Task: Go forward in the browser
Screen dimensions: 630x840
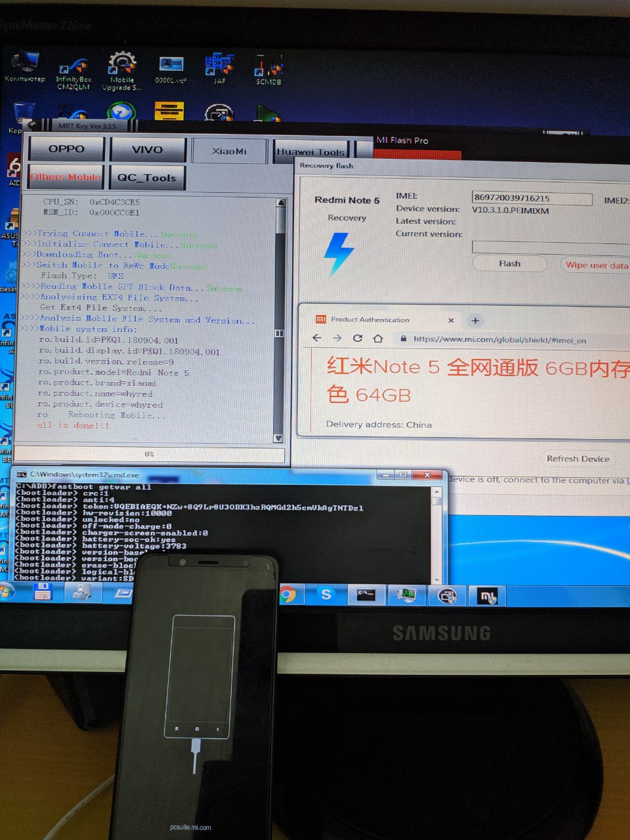Action: [x=337, y=338]
